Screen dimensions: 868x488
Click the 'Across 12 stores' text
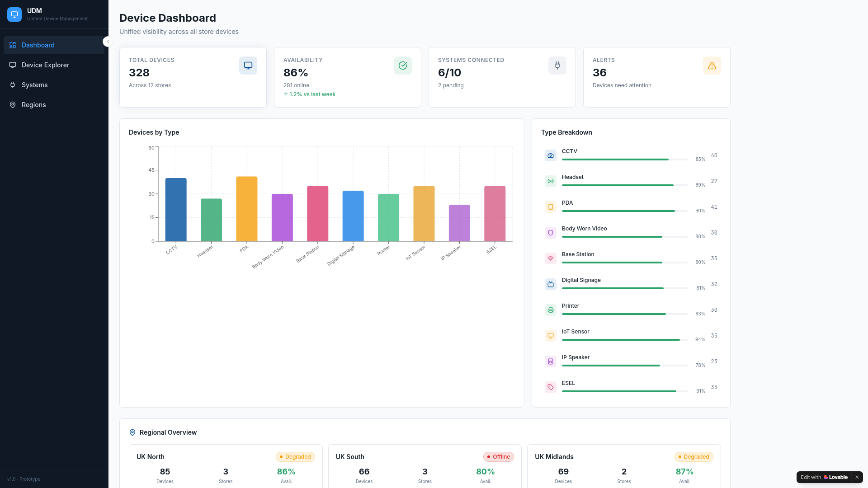[150, 85]
